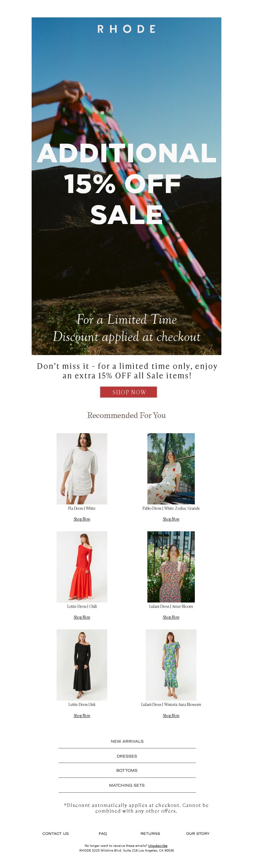Follow Shop Now link below Lettie Dress Chili
Image resolution: width=253 pixels, height=868 pixels.
pos(82,617)
